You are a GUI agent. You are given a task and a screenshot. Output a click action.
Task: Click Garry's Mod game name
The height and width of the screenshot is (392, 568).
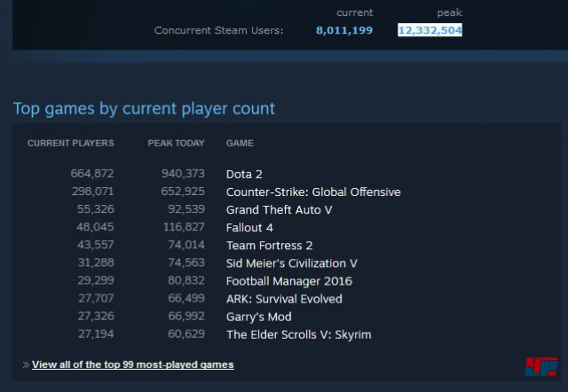[x=258, y=317]
